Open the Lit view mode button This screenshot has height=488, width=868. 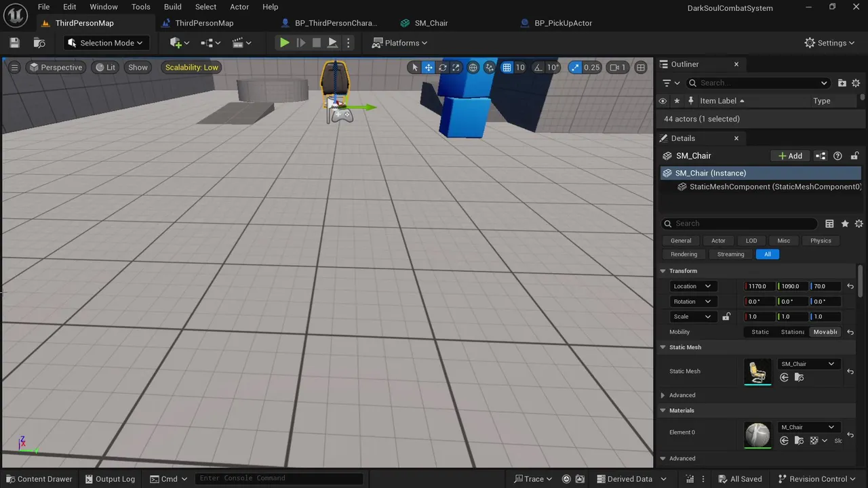[x=105, y=67]
